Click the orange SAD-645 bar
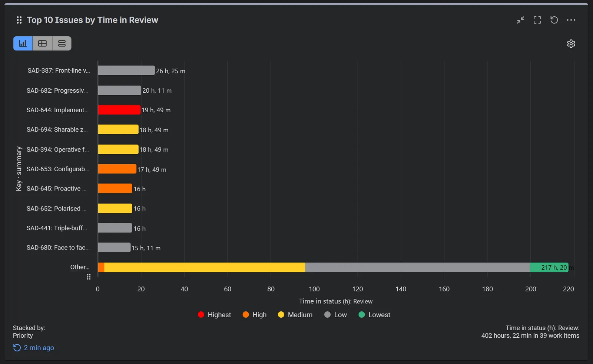The image size is (593, 364). 115,188
